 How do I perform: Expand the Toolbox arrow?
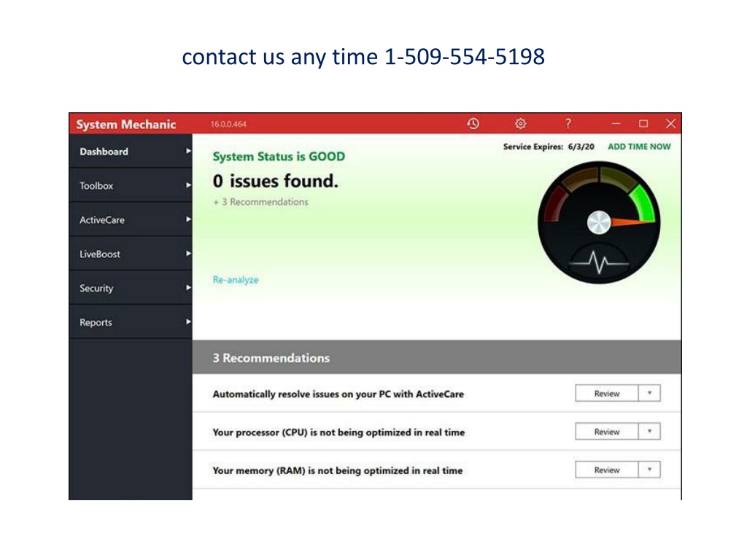[188, 185]
